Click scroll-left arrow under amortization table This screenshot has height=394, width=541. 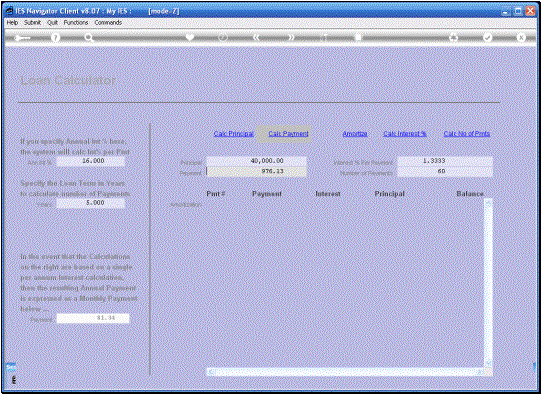click(x=211, y=372)
